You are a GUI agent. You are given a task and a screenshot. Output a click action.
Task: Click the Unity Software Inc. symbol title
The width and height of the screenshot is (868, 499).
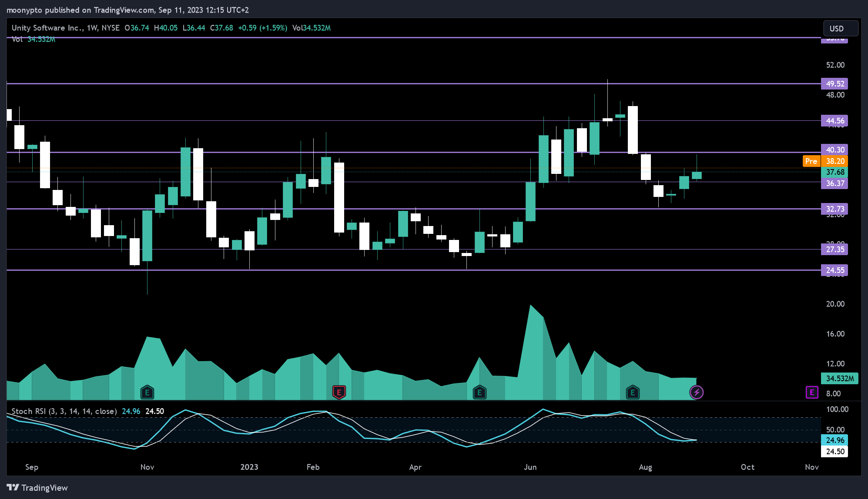(x=47, y=28)
